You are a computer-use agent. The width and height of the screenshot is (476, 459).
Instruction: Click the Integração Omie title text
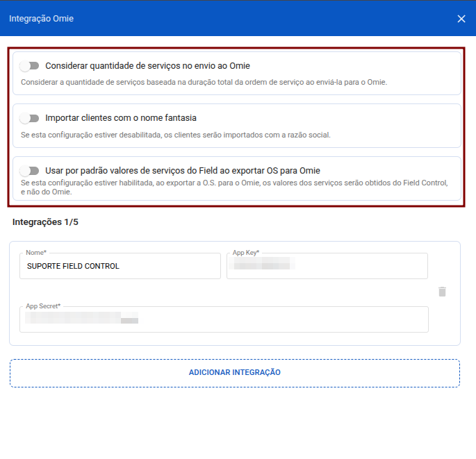pyautogui.click(x=41, y=19)
